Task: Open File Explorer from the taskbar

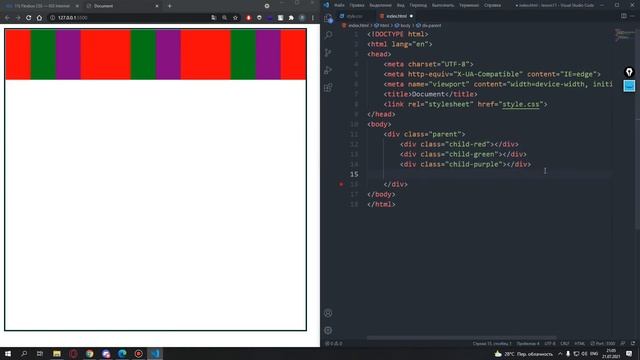Action: 57,354
